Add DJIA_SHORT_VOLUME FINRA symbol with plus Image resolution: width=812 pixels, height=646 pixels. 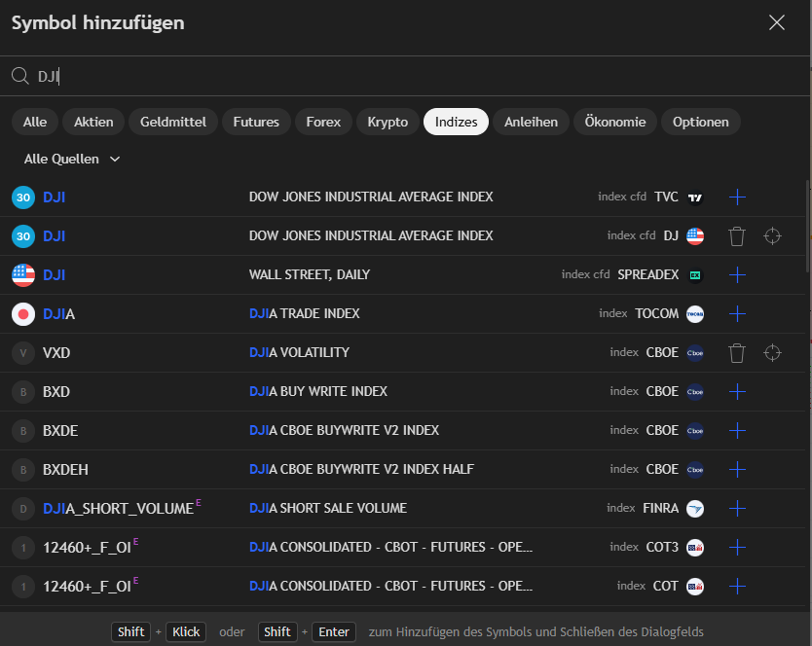[737, 509]
